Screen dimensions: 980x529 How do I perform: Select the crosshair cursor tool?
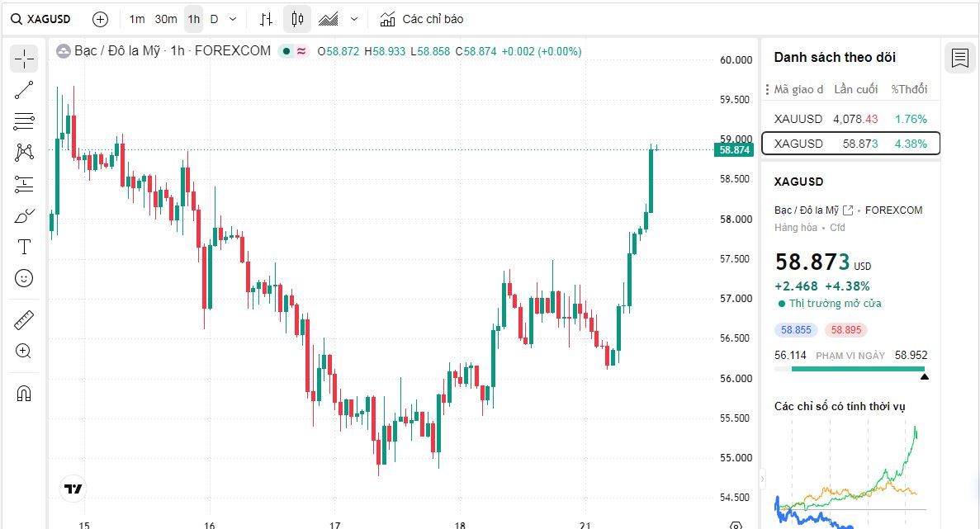click(x=25, y=59)
